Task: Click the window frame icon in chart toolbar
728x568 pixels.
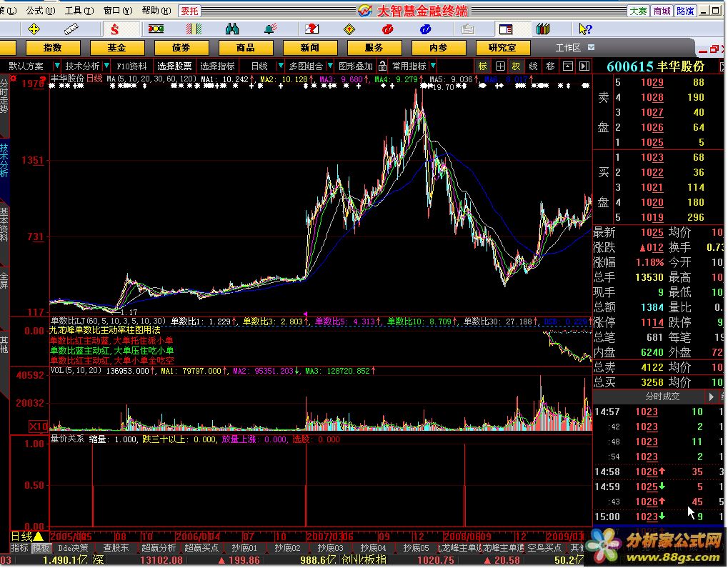Action: [567, 66]
